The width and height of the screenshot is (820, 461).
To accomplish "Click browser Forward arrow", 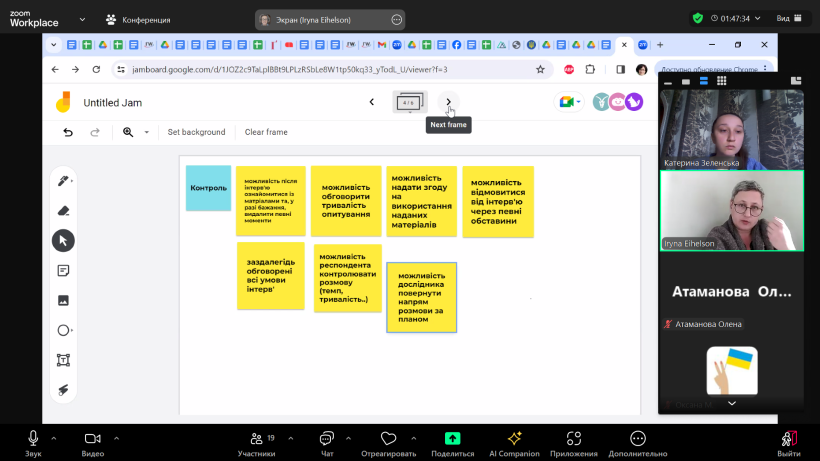I will pos(75,70).
